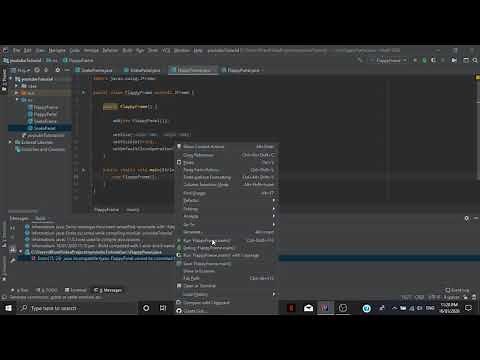Screen dimensions: 480x360
Task: Open the Edit menu
Action: pos(28,50)
